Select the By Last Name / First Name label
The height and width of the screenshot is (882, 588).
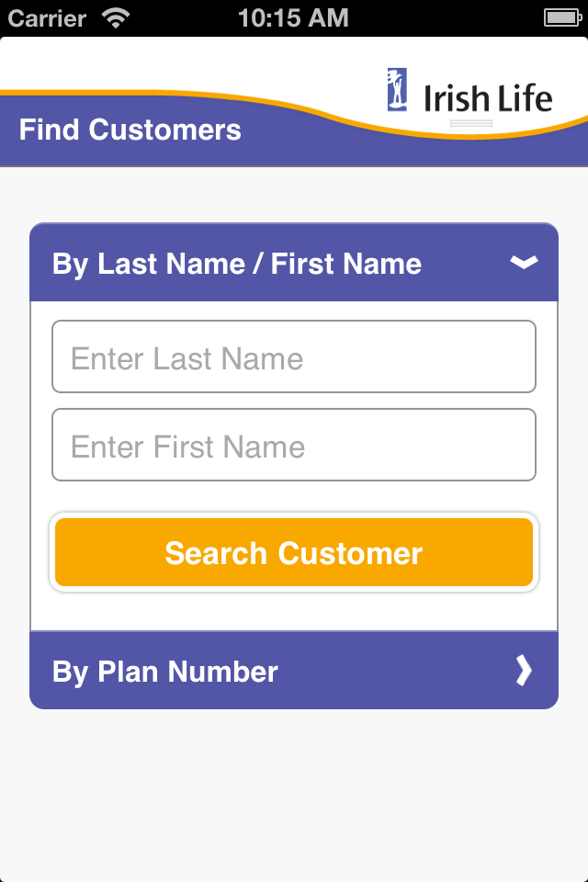pyautogui.click(x=237, y=264)
